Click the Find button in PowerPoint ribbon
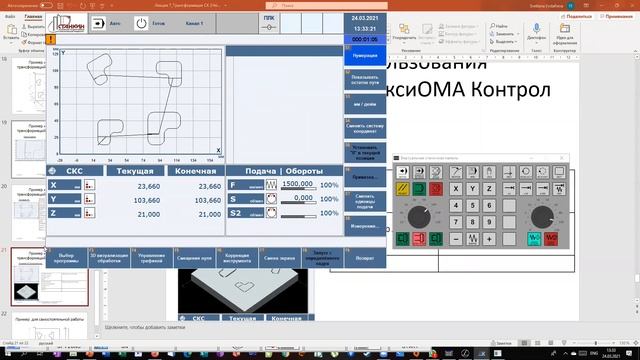 (x=499, y=26)
